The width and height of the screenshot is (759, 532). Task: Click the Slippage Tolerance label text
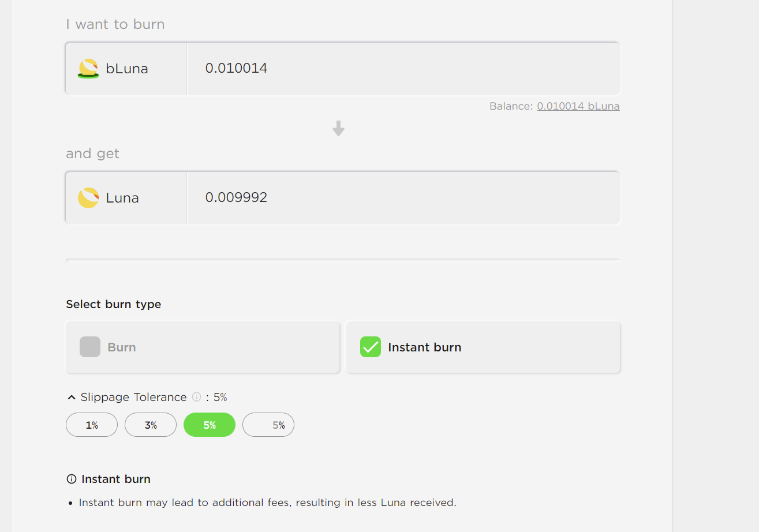(x=133, y=397)
